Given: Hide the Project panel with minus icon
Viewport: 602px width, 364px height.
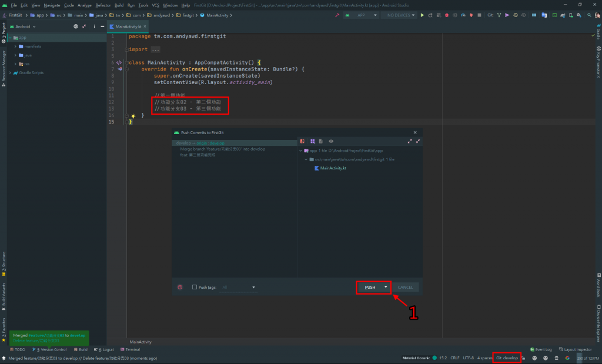Looking at the screenshot, I should click(x=102, y=26).
